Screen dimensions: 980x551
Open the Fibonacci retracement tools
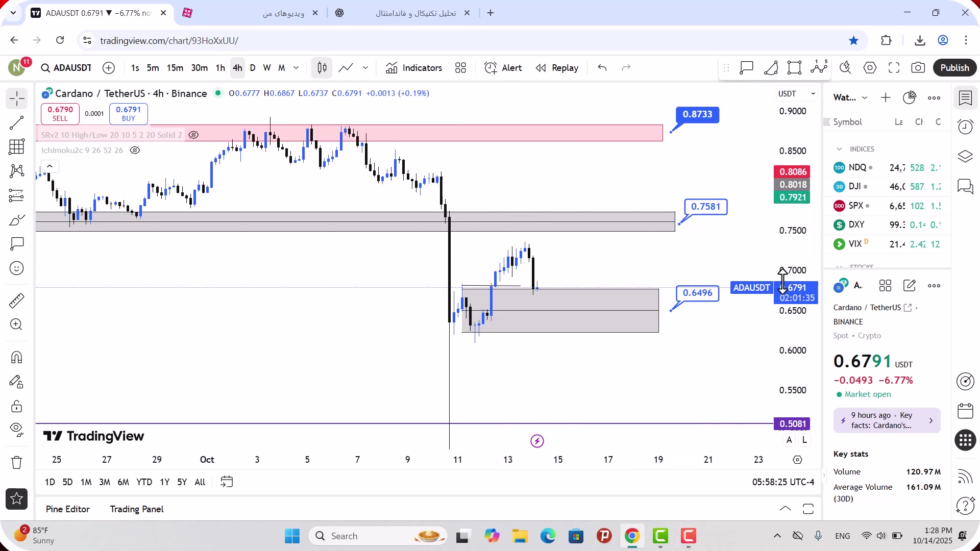click(17, 146)
